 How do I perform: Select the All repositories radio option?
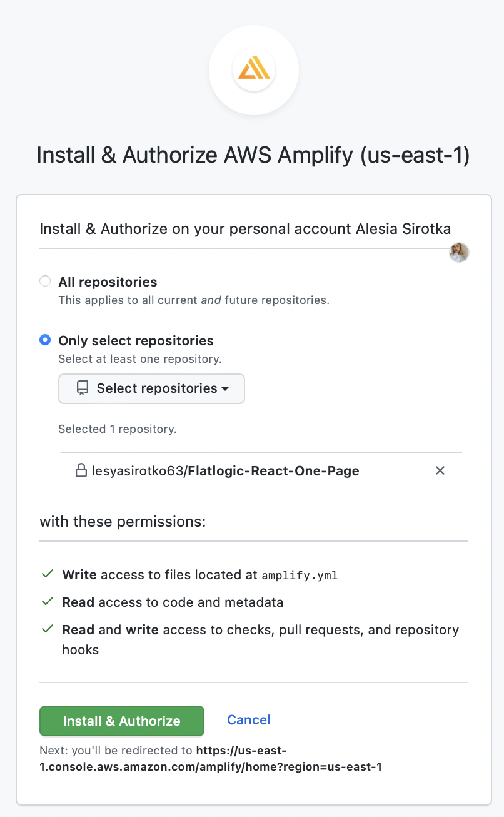click(x=45, y=282)
